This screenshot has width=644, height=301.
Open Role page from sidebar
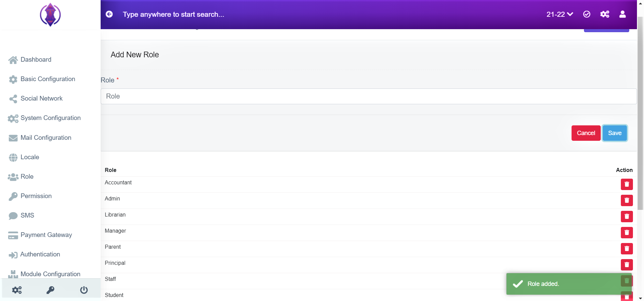coord(27,177)
